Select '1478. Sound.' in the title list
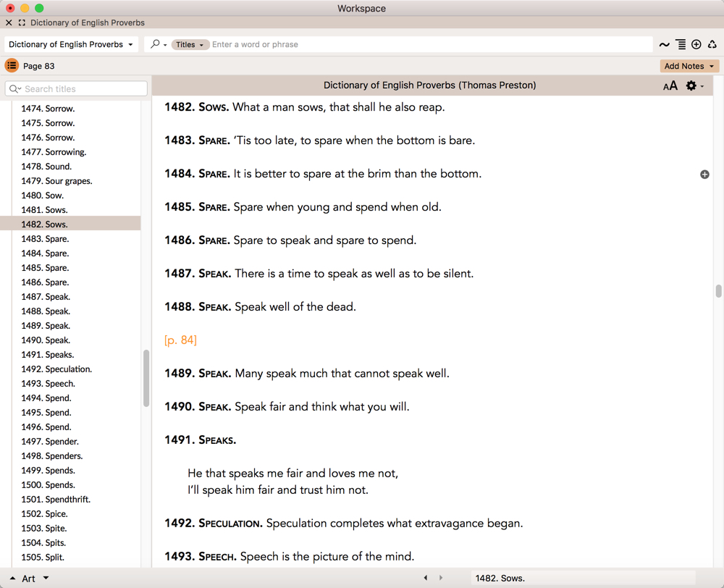 (x=46, y=167)
